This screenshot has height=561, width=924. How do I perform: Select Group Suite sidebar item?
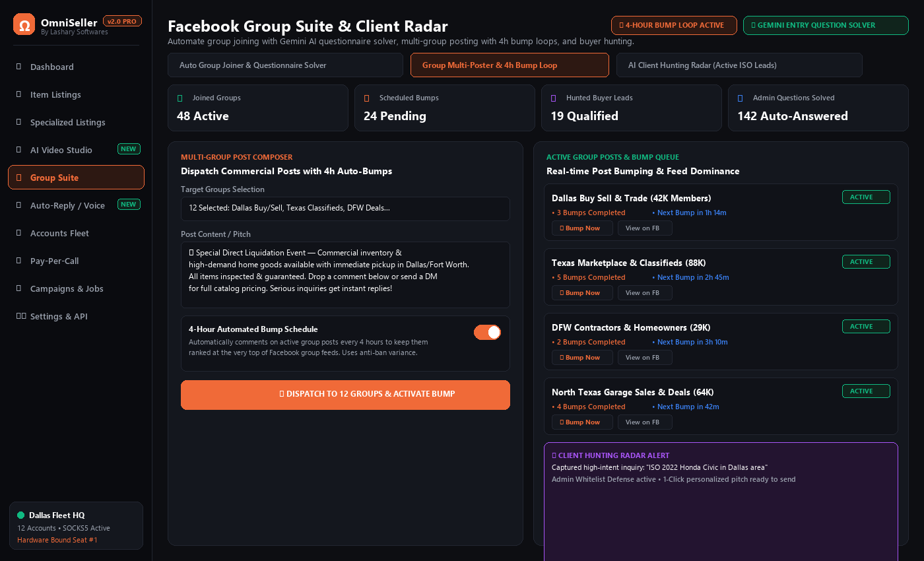pyautogui.click(x=76, y=178)
